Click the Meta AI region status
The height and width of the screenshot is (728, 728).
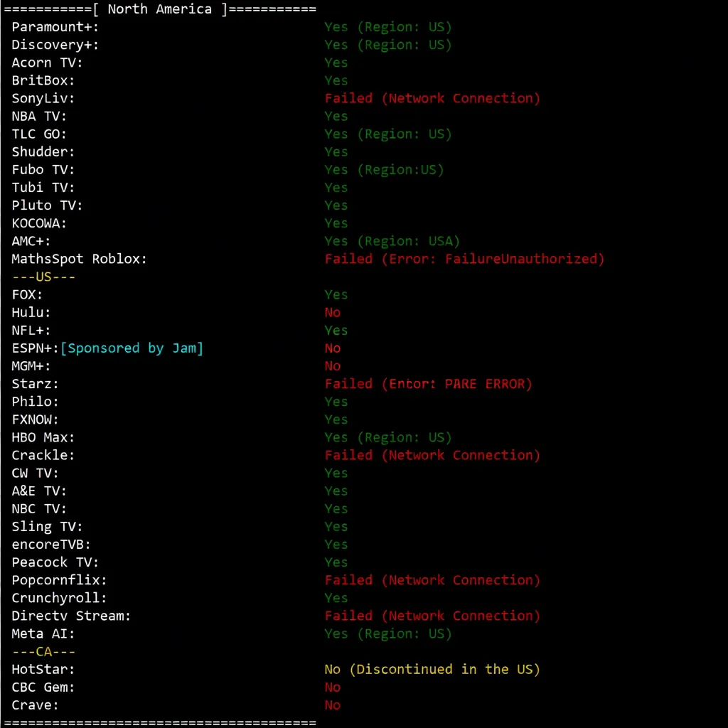pyautogui.click(x=388, y=633)
